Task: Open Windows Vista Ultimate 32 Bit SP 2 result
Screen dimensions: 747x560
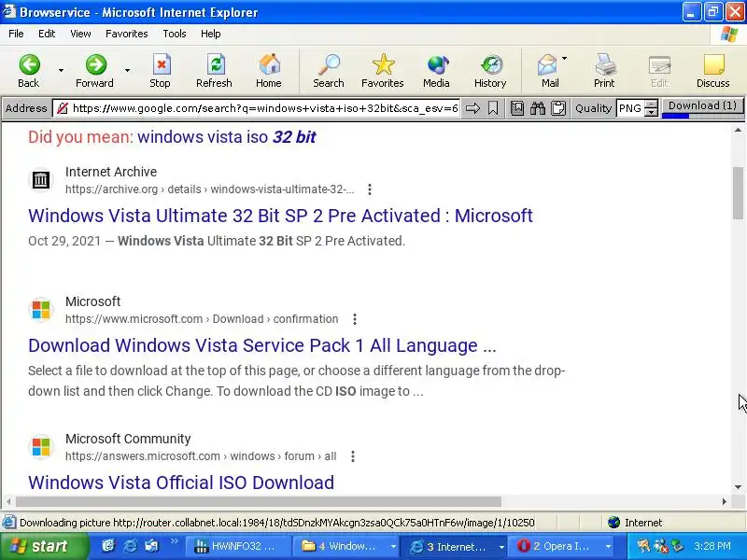Action: [280, 216]
